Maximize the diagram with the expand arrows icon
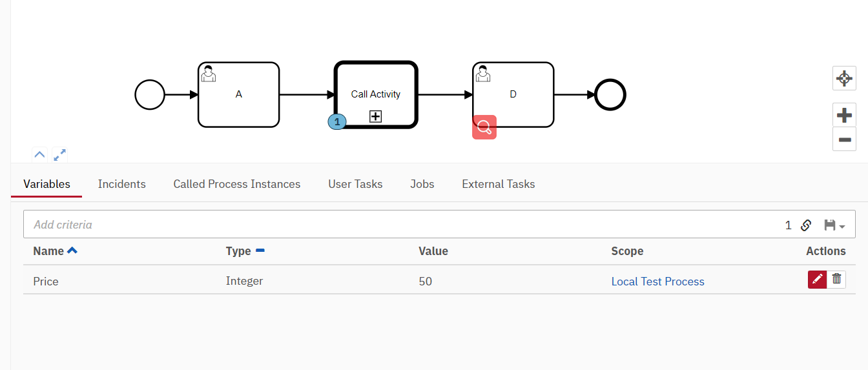 point(59,155)
